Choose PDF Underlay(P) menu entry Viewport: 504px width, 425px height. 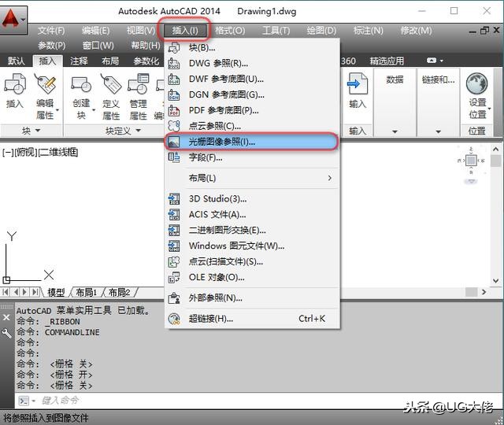click(x=252, y=110)
